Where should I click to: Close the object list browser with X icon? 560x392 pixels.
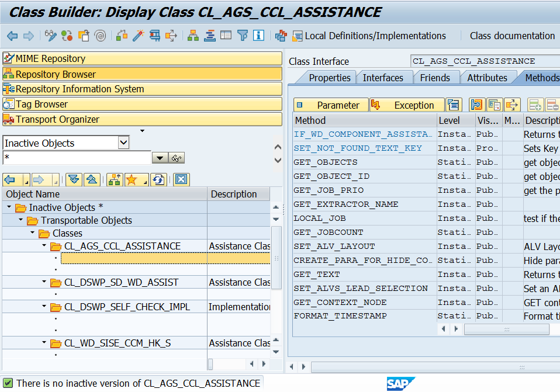coord(181,179)
